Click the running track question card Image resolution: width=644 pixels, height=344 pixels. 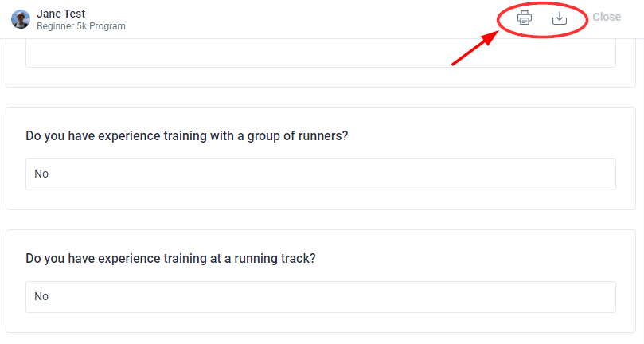(x=321, y=281)
